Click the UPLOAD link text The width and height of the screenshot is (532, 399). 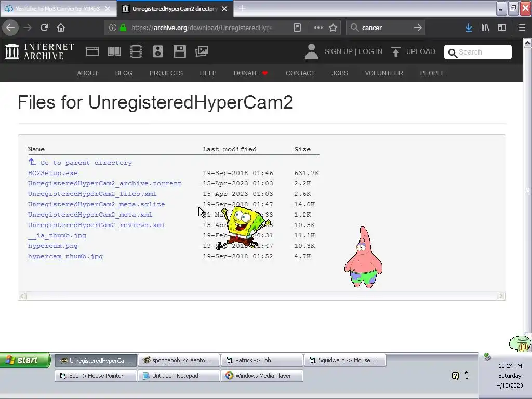point(420,51)
